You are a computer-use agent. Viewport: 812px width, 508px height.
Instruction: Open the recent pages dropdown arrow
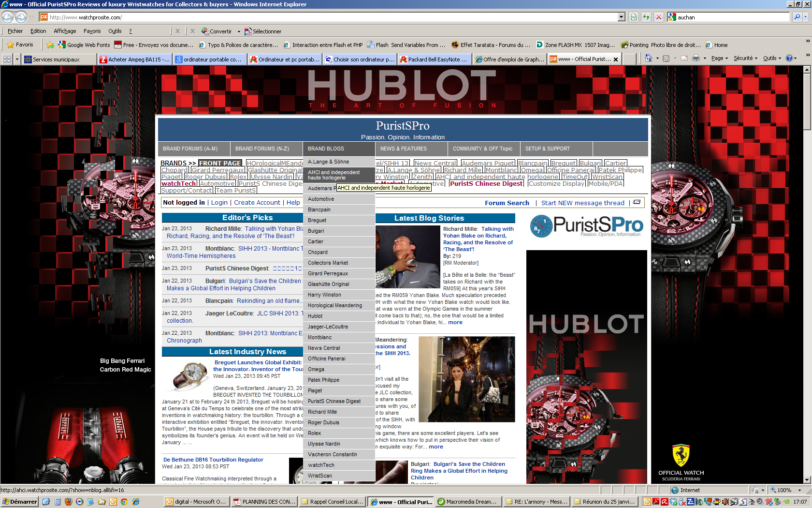[x=31, y=17]
